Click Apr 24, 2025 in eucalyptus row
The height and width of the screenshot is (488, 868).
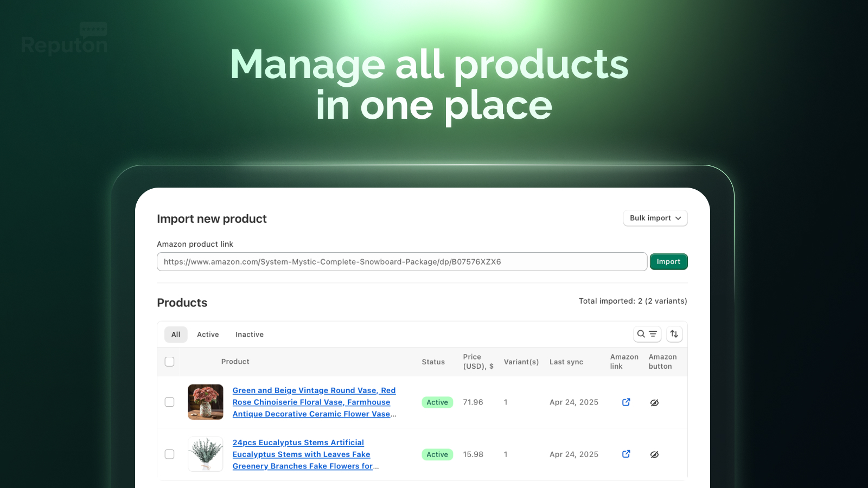[574, 454]
